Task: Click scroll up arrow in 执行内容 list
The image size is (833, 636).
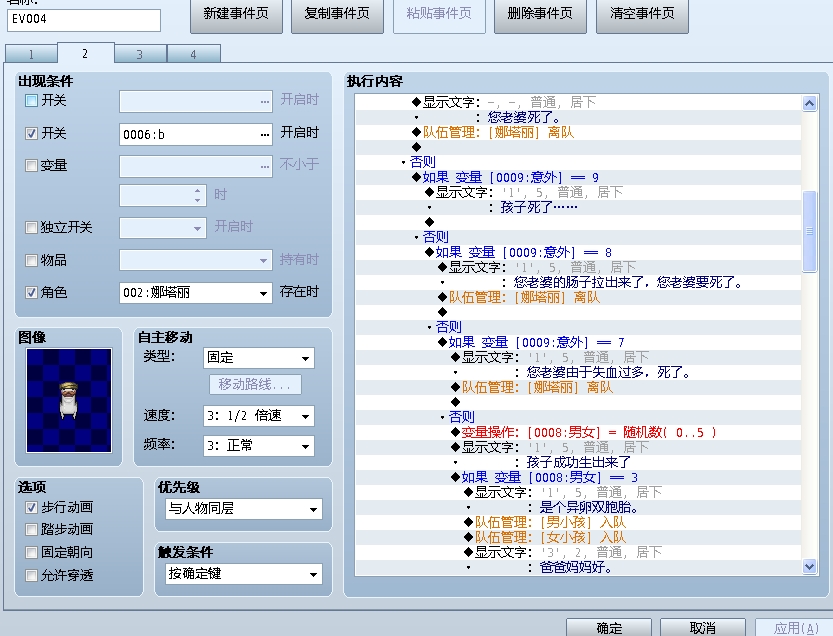Action: pos(809,103)
